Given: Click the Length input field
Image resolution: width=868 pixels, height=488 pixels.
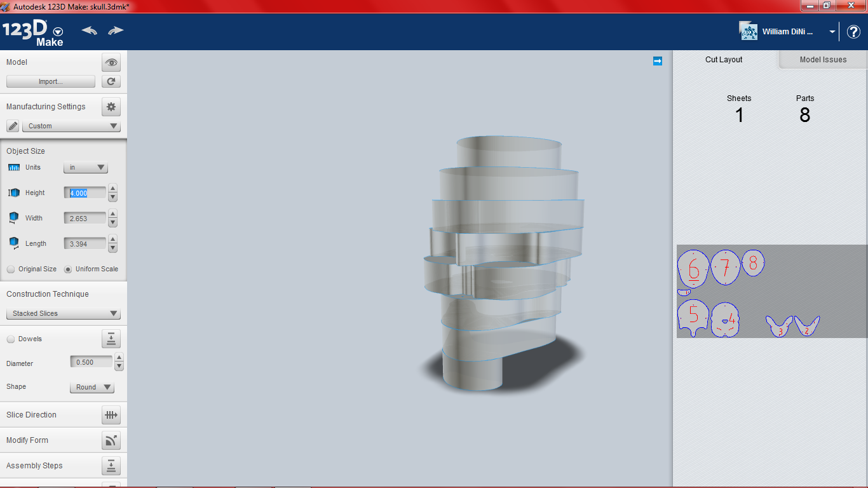Looking at the screenshot, I should click(85, 243).
